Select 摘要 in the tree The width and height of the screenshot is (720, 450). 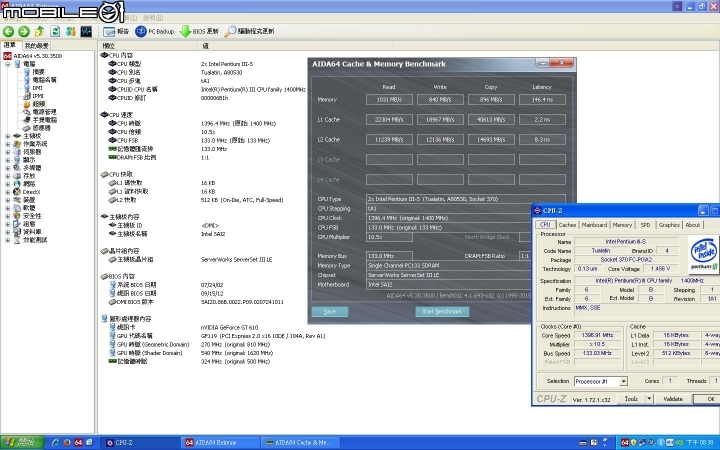click(39, 72)
